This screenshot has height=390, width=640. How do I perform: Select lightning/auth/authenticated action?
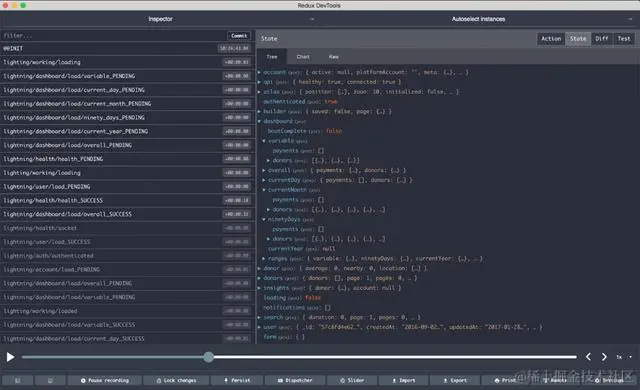coord(127,256)
